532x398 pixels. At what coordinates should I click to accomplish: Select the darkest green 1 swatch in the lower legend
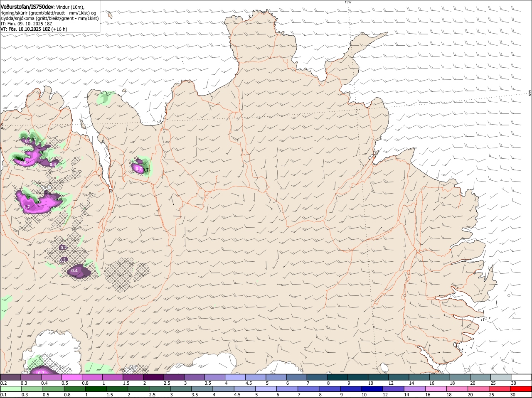pyautogui.click(x=96, y=389)
